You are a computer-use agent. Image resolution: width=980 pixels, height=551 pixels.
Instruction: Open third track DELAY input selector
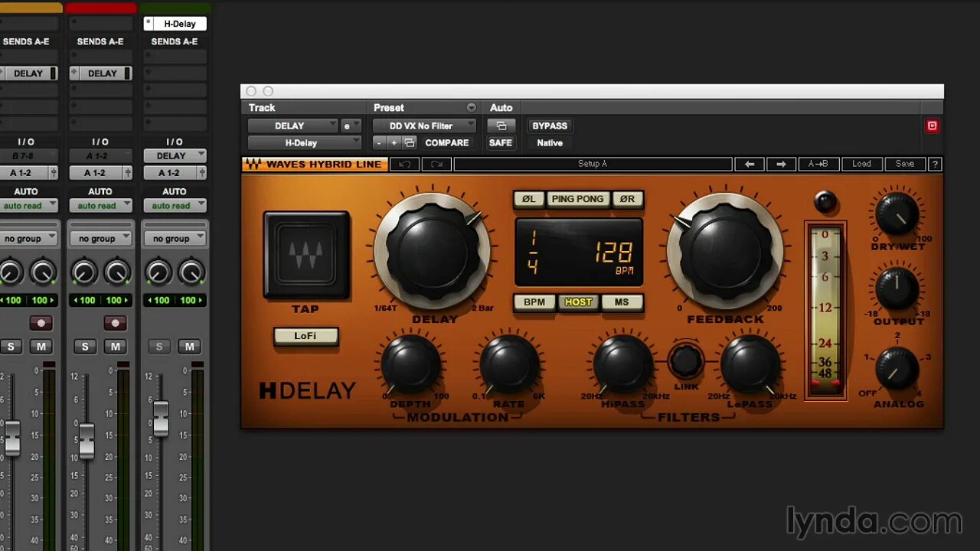click(x=175, y=156)
